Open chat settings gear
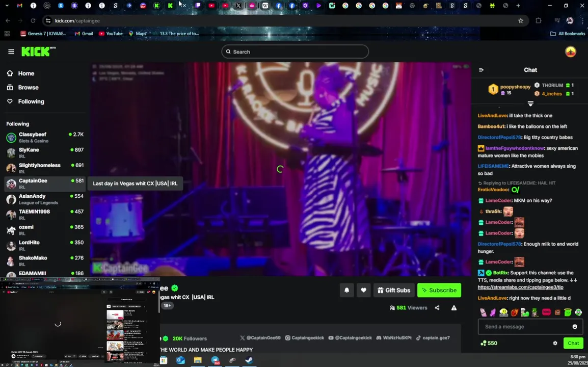 [x=555, y=343]
